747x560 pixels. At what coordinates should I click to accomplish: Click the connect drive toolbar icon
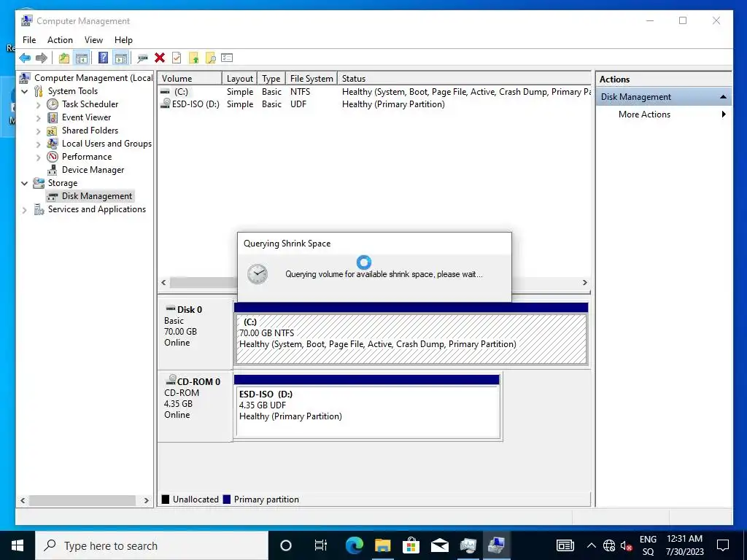tap(142, 58)
